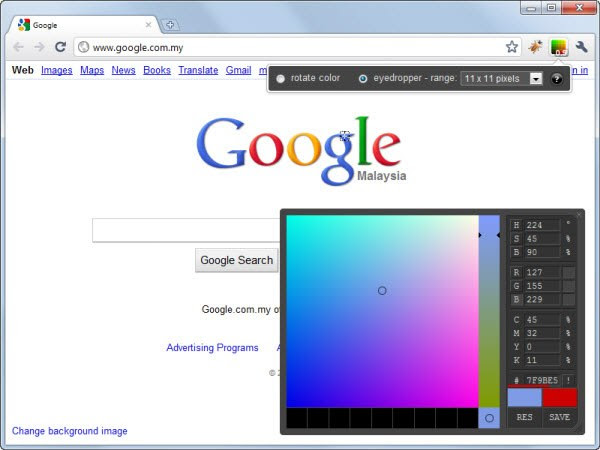Select the eyedropper radio option
The image size is (600, 450).
pos(363,78)
